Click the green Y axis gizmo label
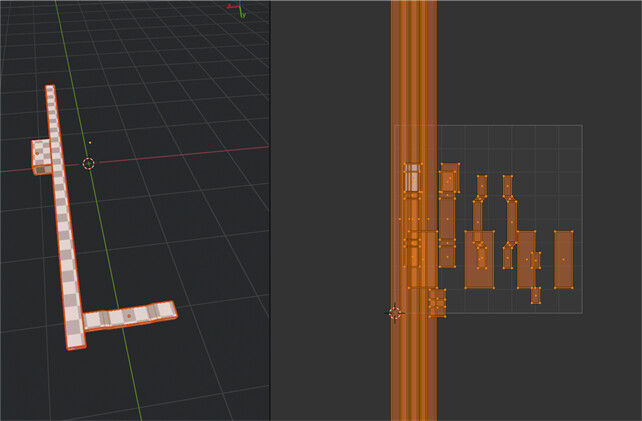 [x=244, y=15]
